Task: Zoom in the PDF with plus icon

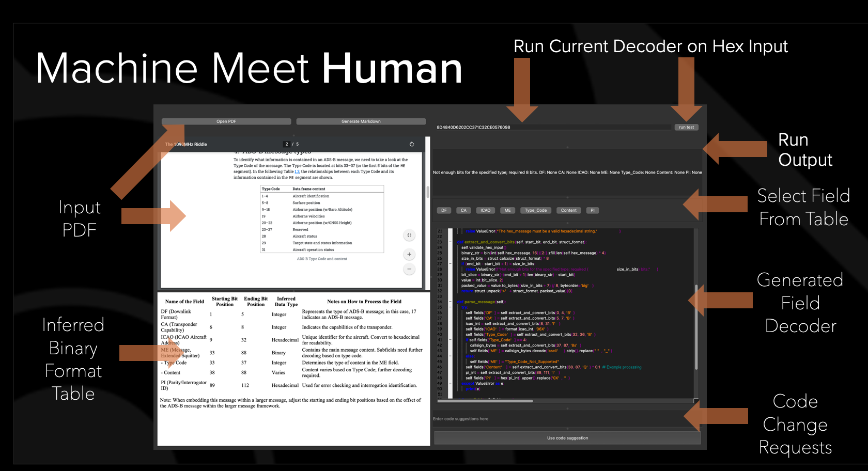Action: (x=409, y=254)
